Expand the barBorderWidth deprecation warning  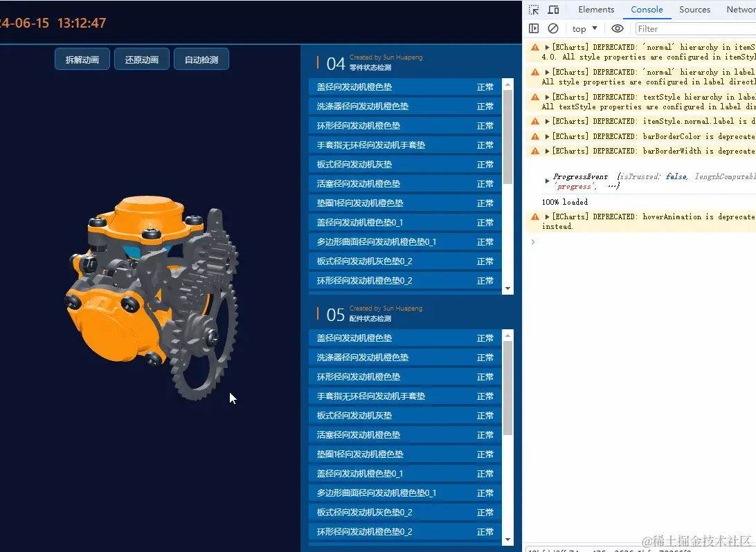point(548,151)
